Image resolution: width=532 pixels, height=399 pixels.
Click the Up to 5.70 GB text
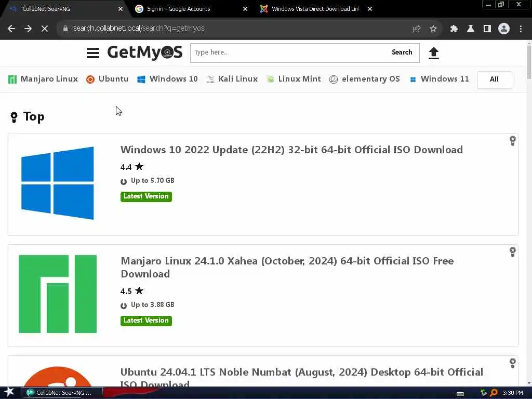152,181
